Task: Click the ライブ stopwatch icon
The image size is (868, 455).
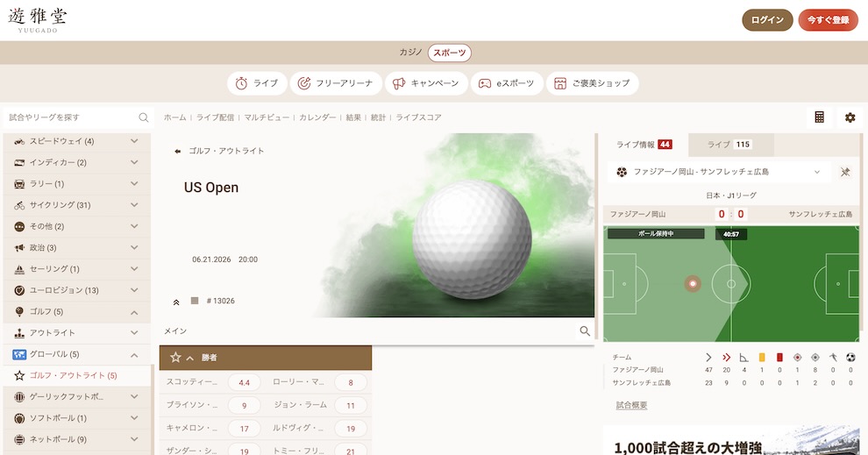Action: coord(241,83)
